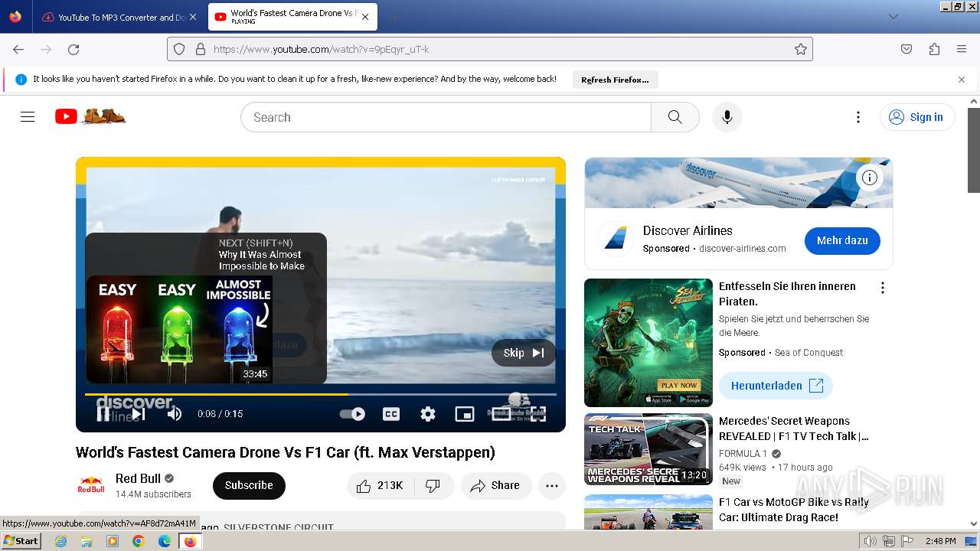Image resolution: width=980 pixels, height=551 pixels.
Task: Close the YouTube To MP3 tab
Action: coord(192,17)
